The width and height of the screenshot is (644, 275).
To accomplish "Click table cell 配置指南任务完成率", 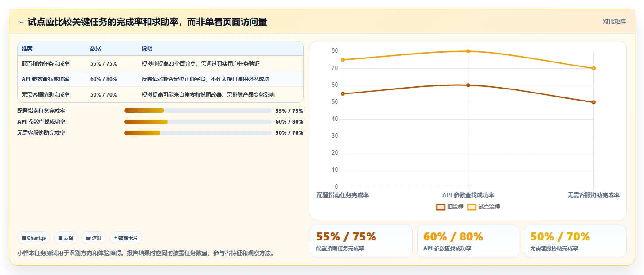I will 46,64.
